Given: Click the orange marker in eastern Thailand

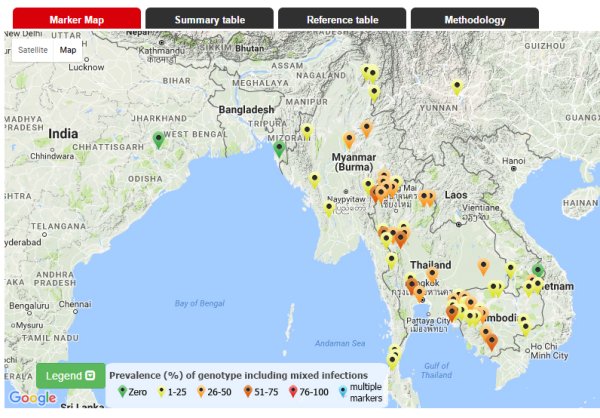Looking at the screenshot, I should (484, 266).
